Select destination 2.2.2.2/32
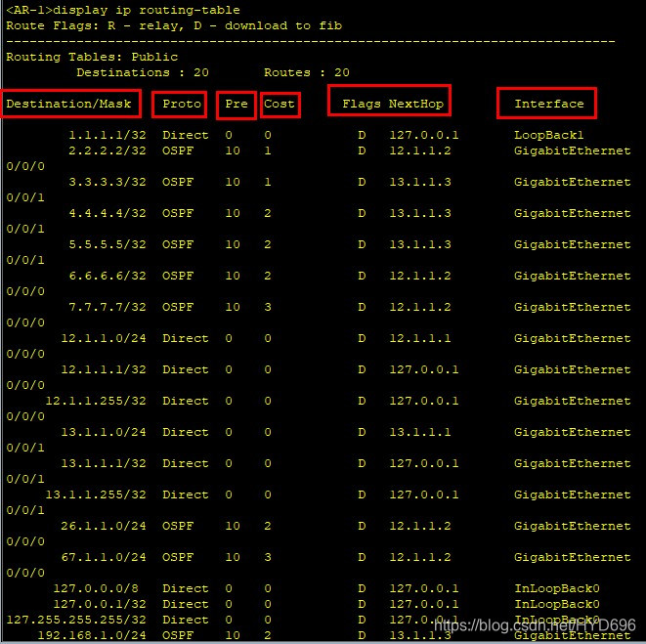 coord(108,150)
